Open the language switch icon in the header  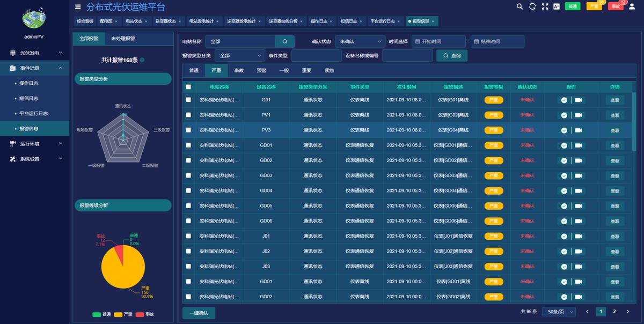pyautogui.click(x=557, y=7)
